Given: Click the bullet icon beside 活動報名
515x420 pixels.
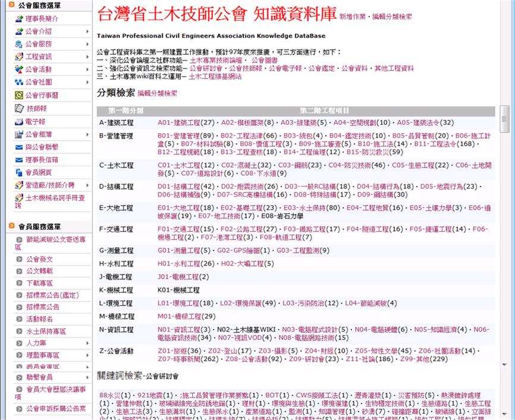Looking at the screenshot, I should (x=19, y=319).
